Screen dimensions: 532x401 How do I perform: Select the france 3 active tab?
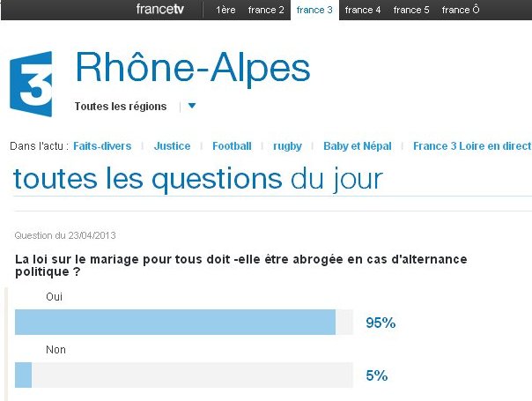point(314,10)
